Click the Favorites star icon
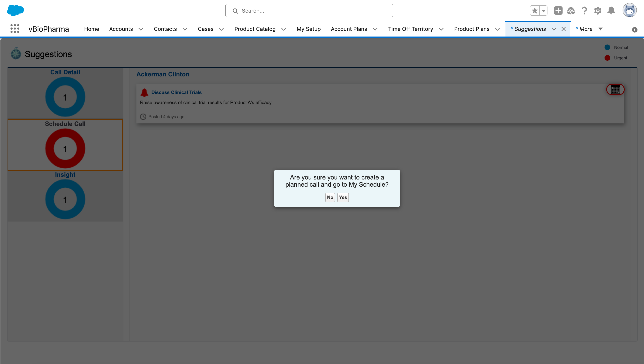This screenshot has width=644, height=364. [x=535, y=10]
